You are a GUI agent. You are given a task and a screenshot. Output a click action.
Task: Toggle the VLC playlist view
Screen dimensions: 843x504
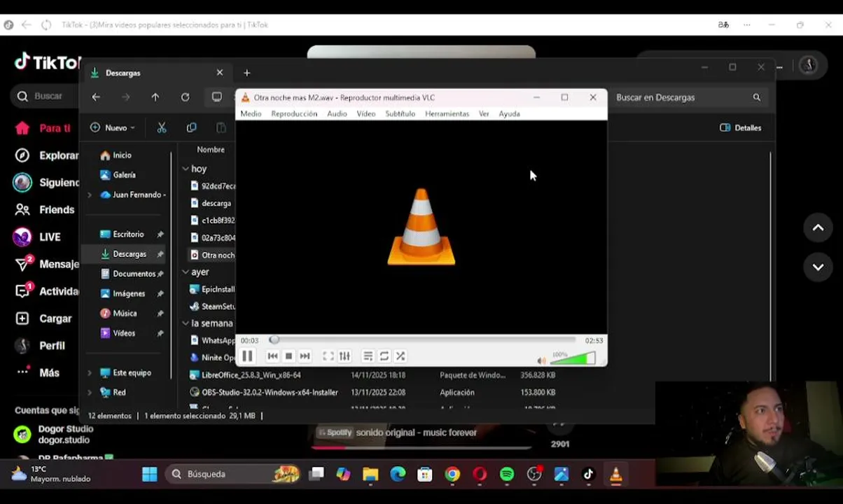[x=368, y=356]
